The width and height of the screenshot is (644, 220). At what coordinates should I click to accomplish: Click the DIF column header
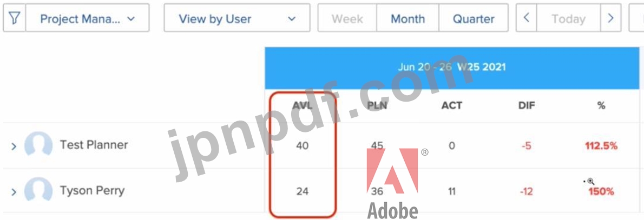(527, 105)
